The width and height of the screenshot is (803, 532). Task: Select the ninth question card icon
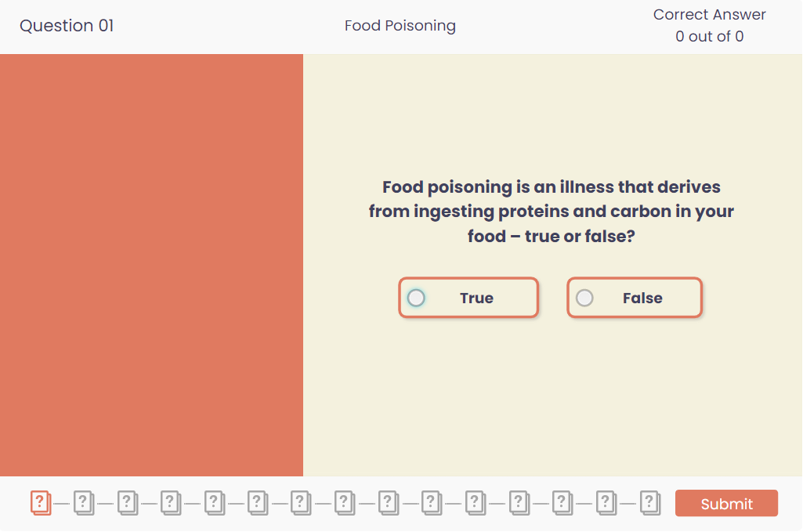click(x=389, y=502)
